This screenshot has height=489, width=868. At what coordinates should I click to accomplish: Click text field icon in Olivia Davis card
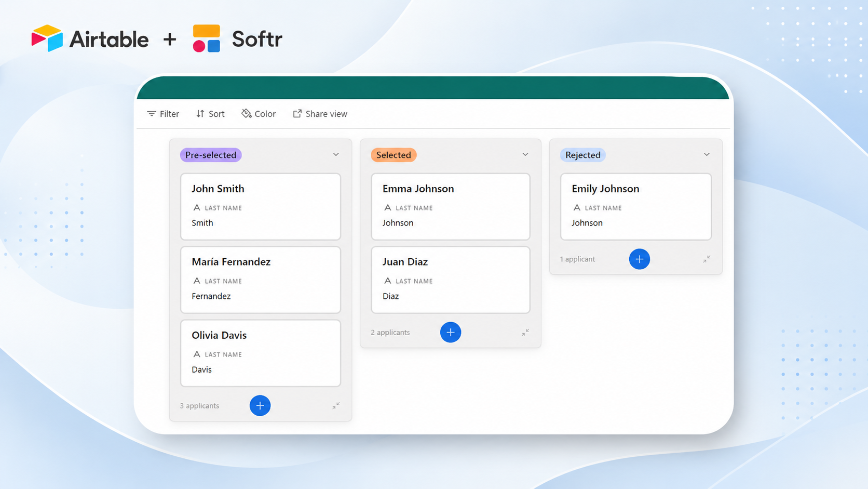[x=196, y=354]
